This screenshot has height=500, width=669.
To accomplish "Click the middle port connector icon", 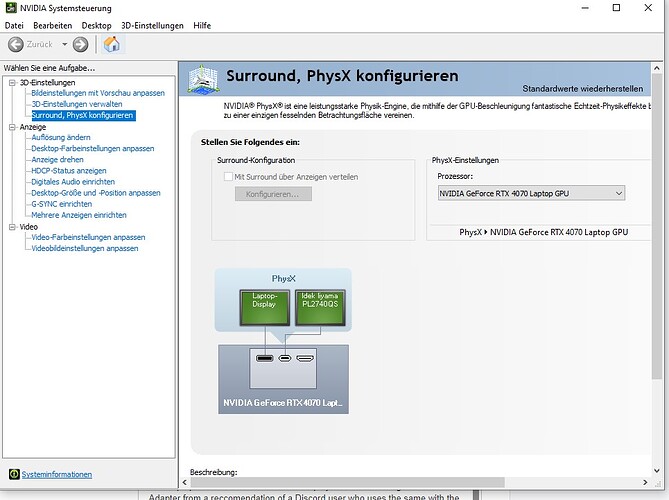I will pos(285,358).
